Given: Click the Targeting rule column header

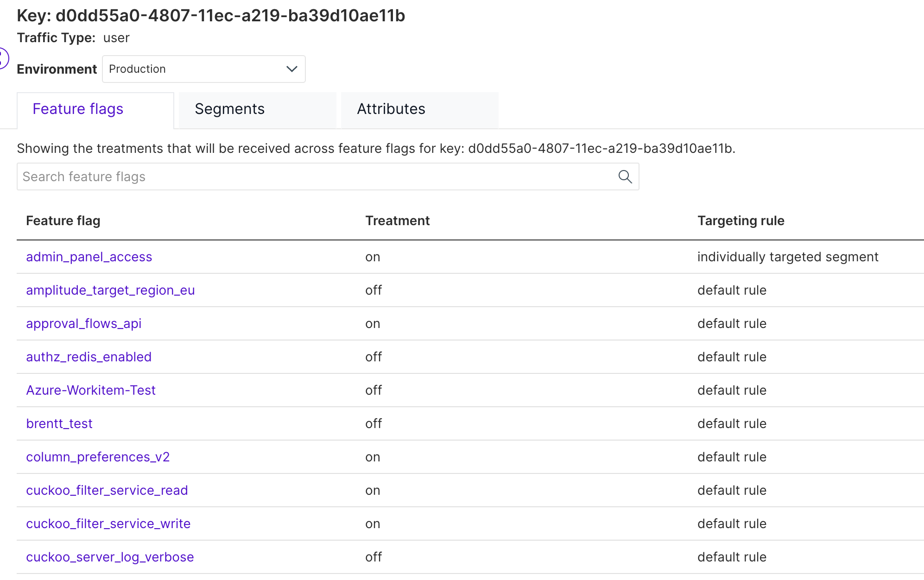Looking at the screenshot, I should pyautogui.click(x=740, y=221).
